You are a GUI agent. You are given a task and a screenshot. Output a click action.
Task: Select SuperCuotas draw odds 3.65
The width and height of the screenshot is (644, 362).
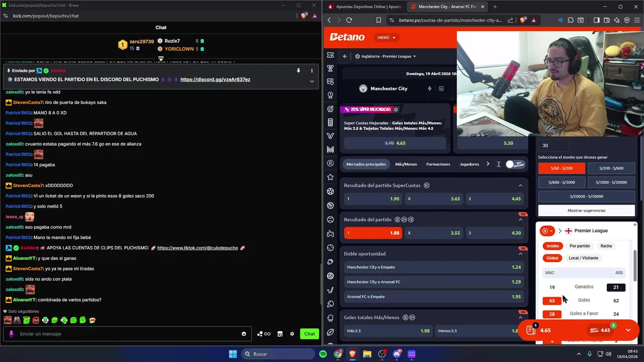click(x=434, y=199)
